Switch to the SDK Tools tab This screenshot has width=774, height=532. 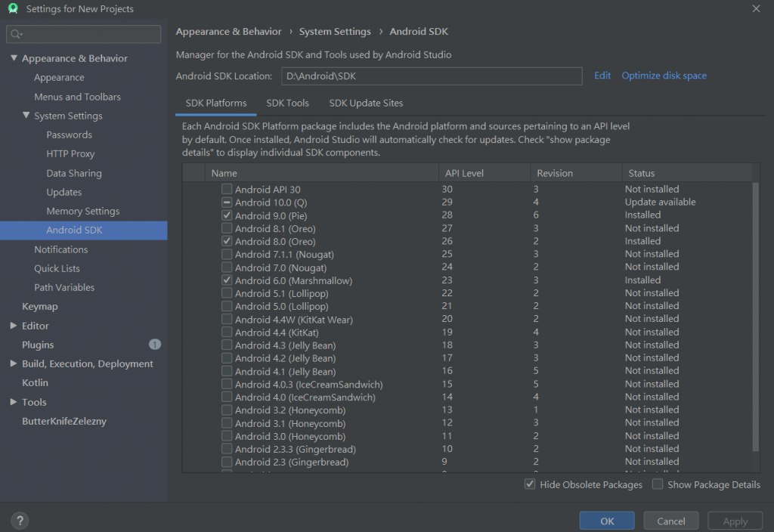pyautogui.click(x=287, y=103)
